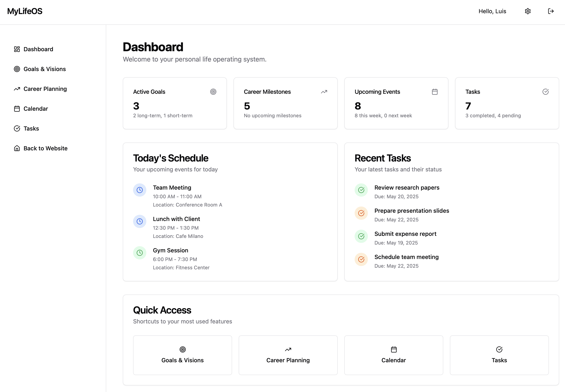
Task: Click the Back to Website link
Action: pos(45,148)
